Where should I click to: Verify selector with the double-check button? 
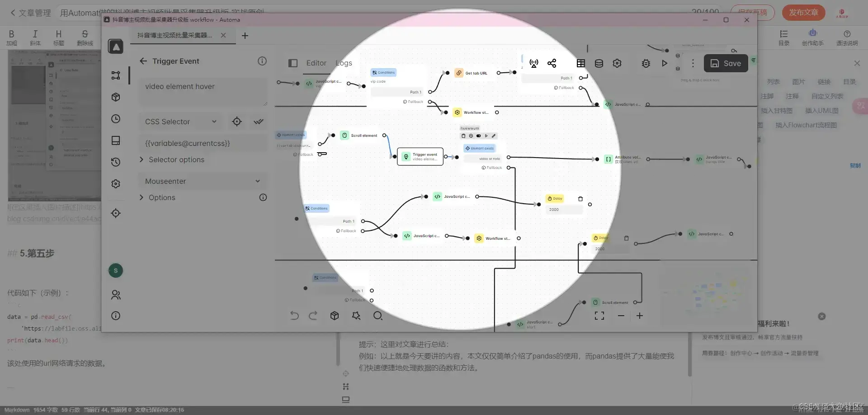(259, 121)
